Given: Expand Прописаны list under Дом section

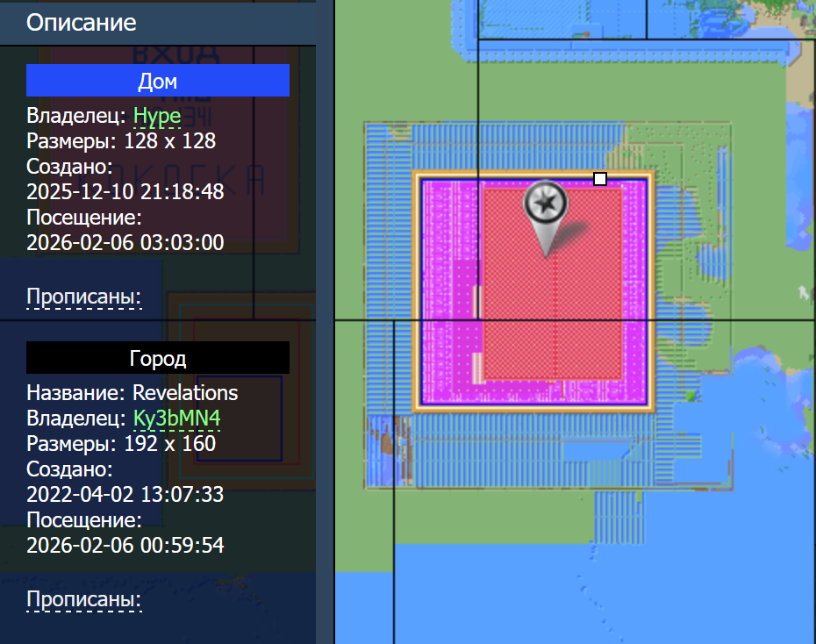Looking at the screenshot, I should (x=83, y=297).
